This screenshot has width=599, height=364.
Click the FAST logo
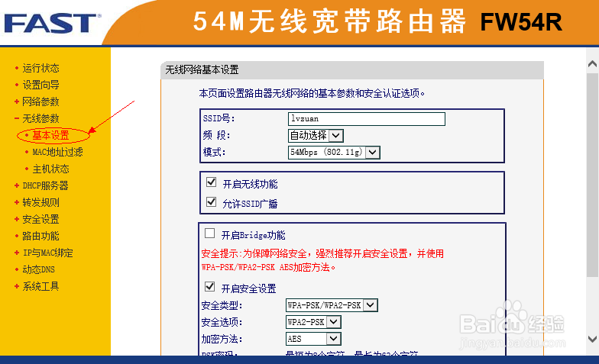53,23
